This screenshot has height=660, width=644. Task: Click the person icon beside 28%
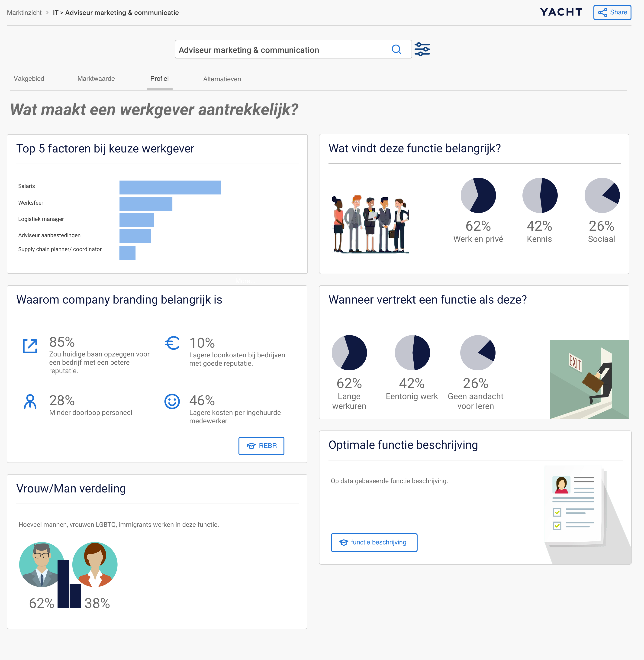30,401
